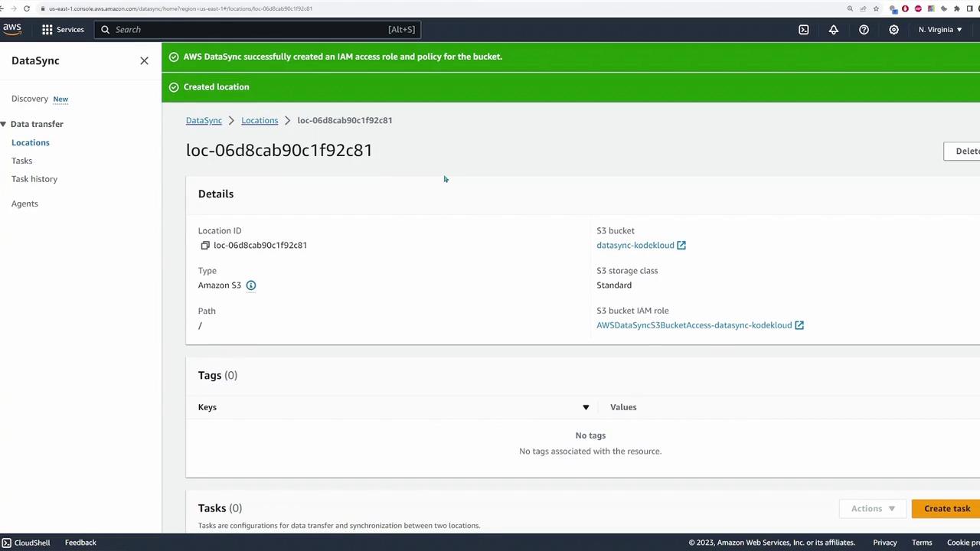
Task: Open the Privacy link in the footer
Action: [884, 543]
